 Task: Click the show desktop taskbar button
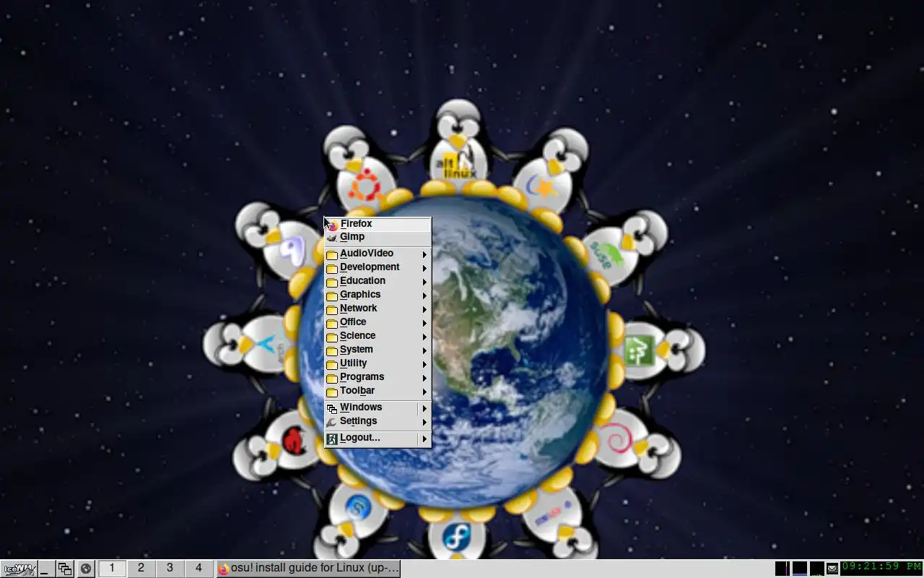(46, 569)
